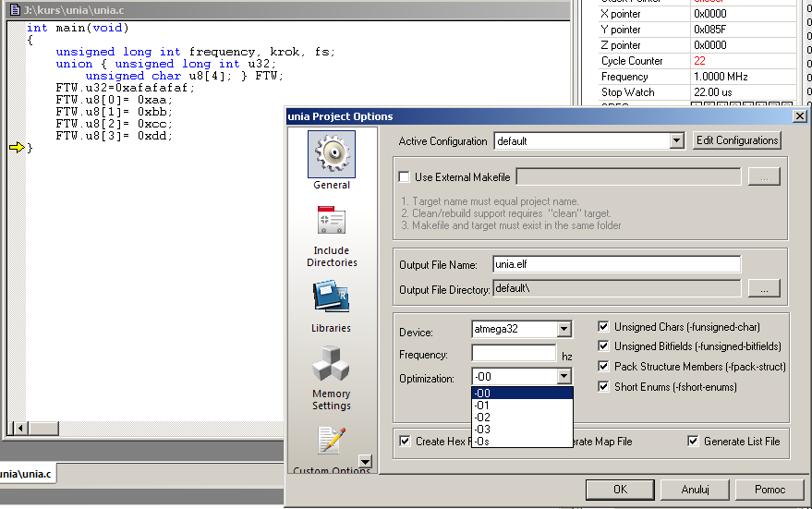The width and height of the screenshot is (812, 509).
Task: Confirm the dialog with OK
Action: coord(620,490)
